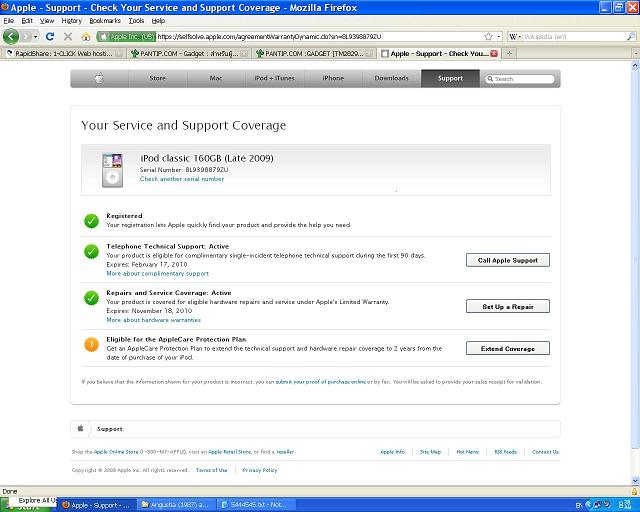Click the green checkmark beside Telephone Technical Support

point(91,251)
